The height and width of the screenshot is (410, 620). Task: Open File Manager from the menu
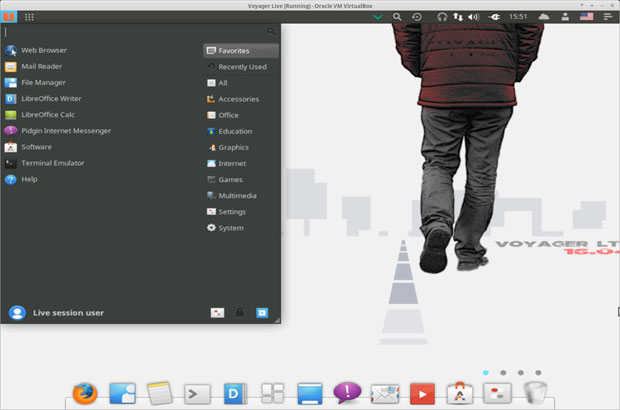[101, 83]
